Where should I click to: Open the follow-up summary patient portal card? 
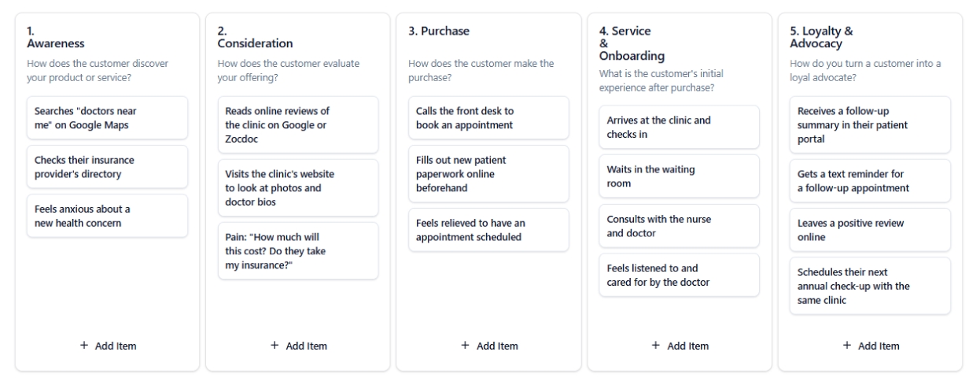[x=870, y=125]
